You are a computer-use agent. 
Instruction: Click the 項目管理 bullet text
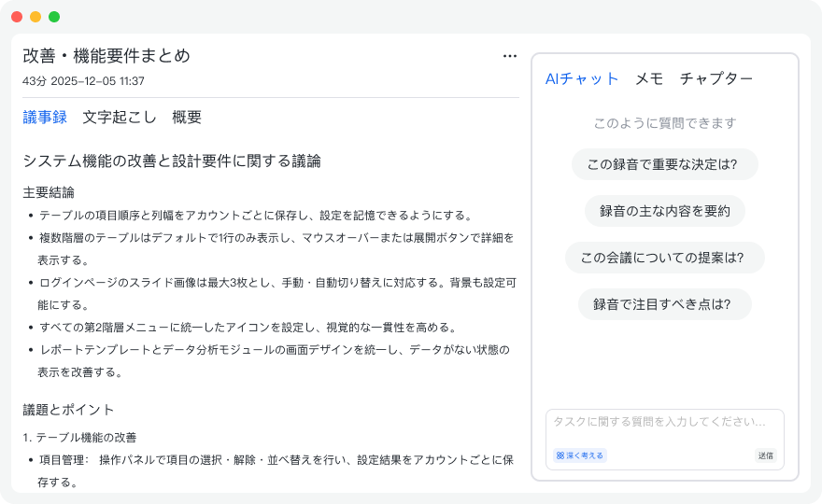[276, 471]
